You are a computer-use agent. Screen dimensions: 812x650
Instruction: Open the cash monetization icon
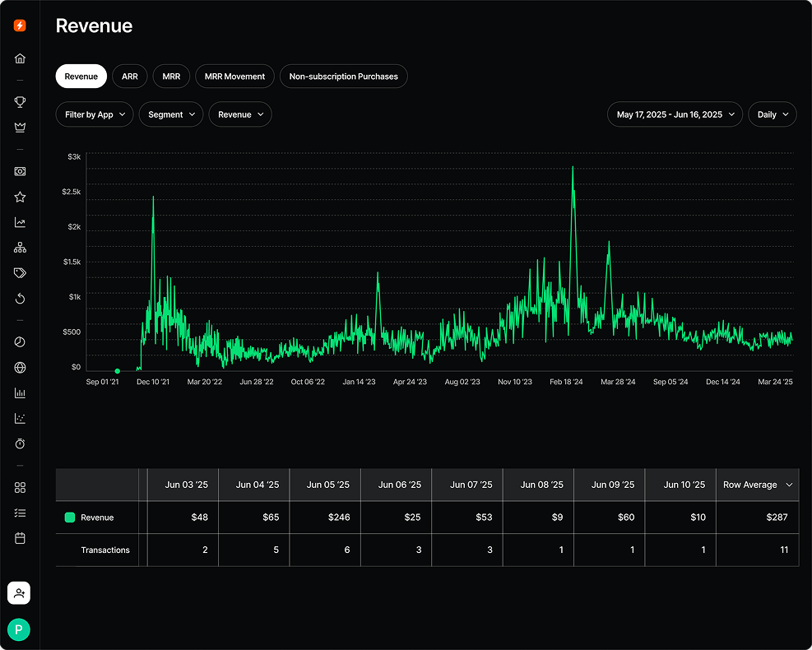(19, 171)
